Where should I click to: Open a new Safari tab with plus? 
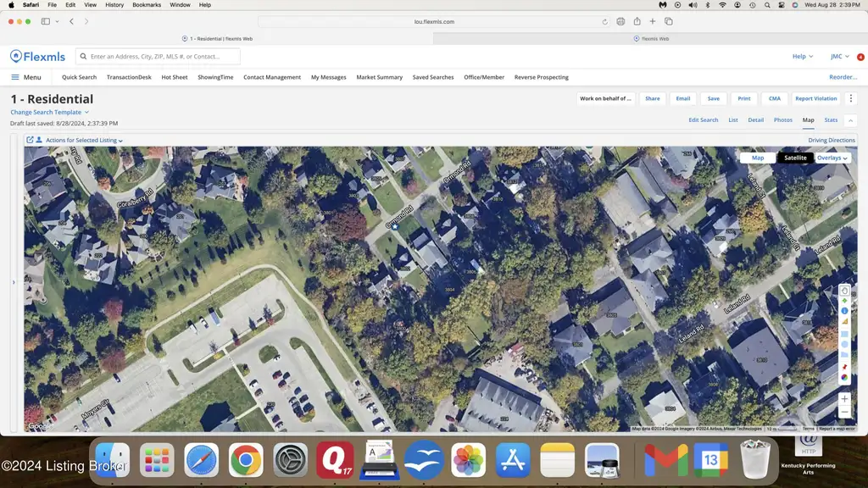[x=653, y=21]
